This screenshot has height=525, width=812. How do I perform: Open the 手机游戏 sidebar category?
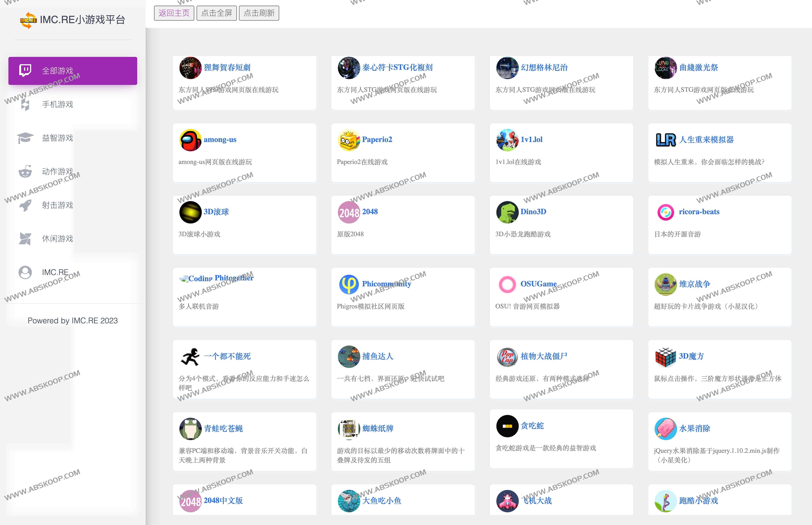click(x=57, y=104)
